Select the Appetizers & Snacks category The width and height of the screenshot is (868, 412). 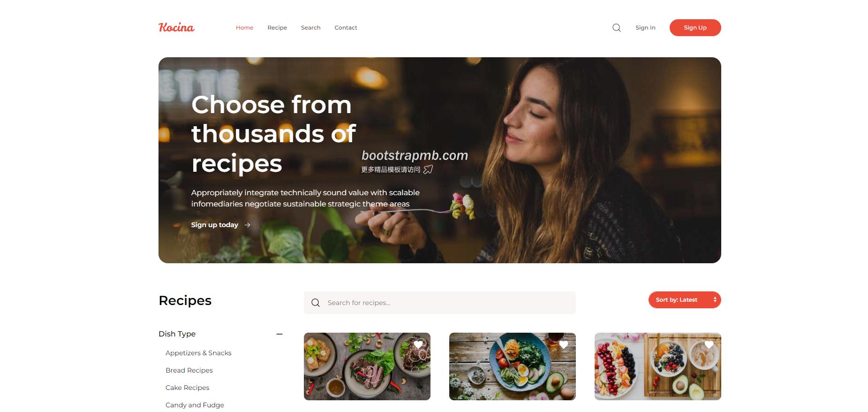click(x=198, y=353)
